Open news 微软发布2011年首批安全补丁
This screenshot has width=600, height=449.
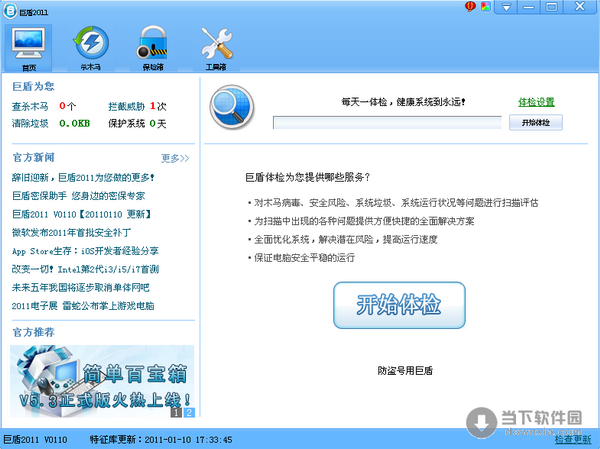pyautogui.click(x=71, y=232)
